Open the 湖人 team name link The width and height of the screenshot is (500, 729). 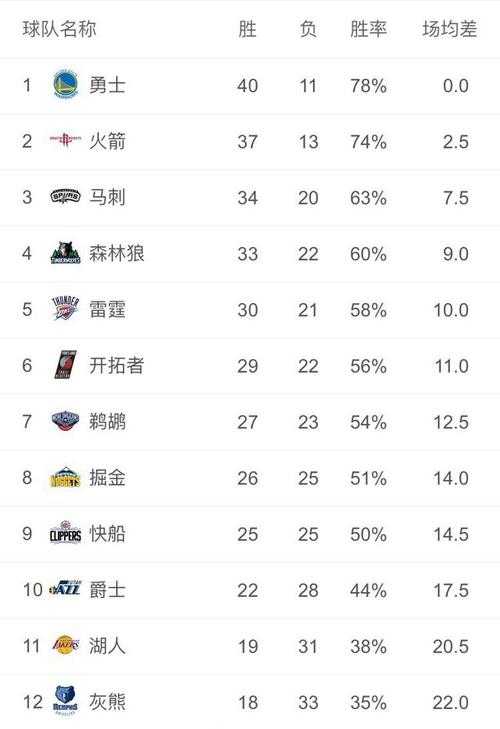[x=107, y=646]
